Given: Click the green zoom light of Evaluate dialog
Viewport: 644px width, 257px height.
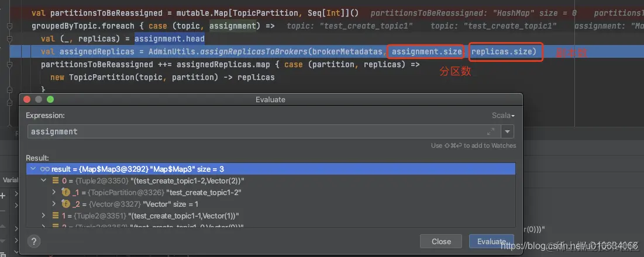Looking at the screenshot, I should pos(50,99).
